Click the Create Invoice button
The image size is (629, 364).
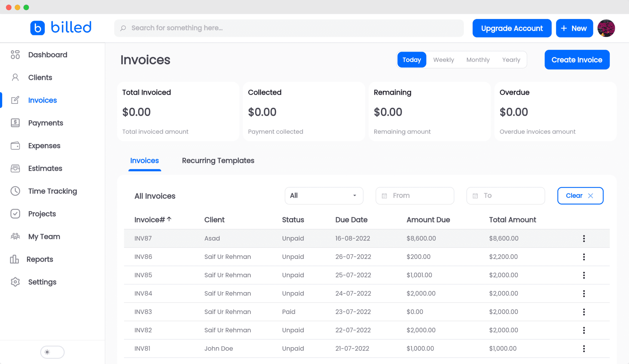(577, 60)
